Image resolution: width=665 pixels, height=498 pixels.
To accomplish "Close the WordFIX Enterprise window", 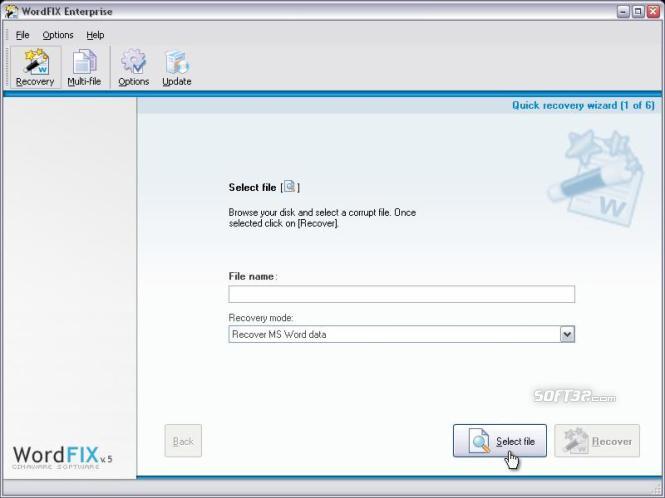I will click(653, 11).
